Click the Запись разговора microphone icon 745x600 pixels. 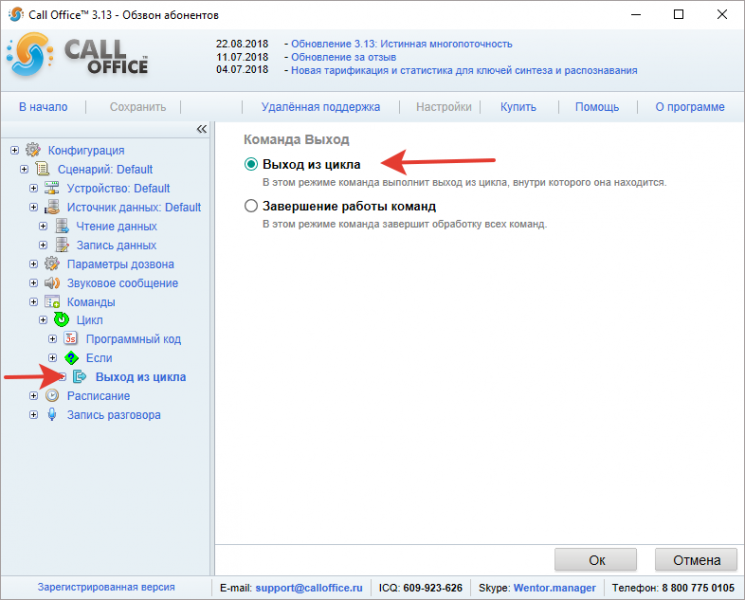click(52, 415)
